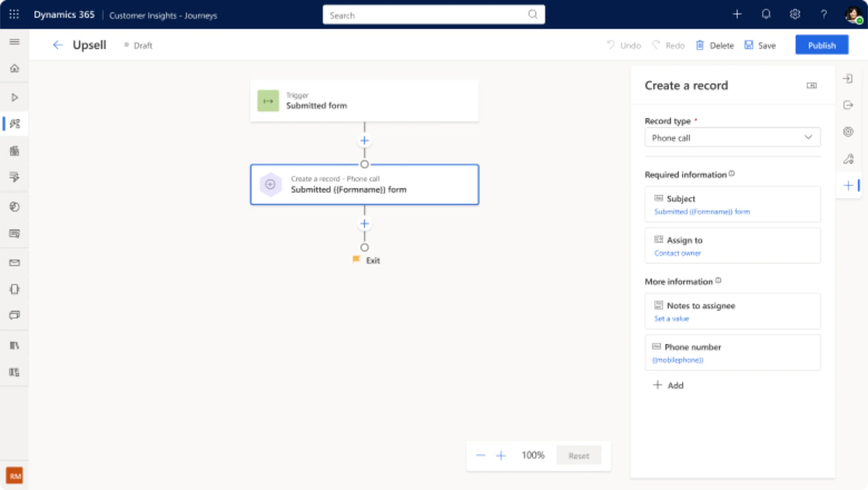Click the back arrow beside Upsell
This screenshot has width=868, height=490.
point(58,45)
